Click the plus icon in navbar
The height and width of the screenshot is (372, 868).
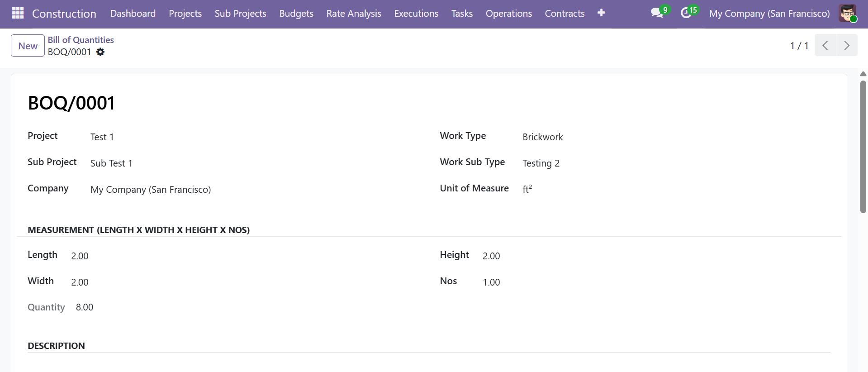pos(601,13)
